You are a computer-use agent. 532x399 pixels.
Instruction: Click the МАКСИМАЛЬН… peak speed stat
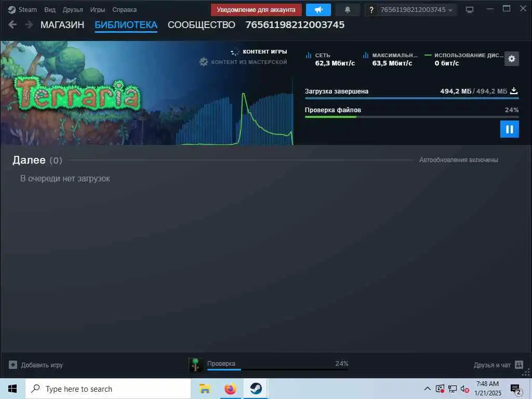click(390, 59)
